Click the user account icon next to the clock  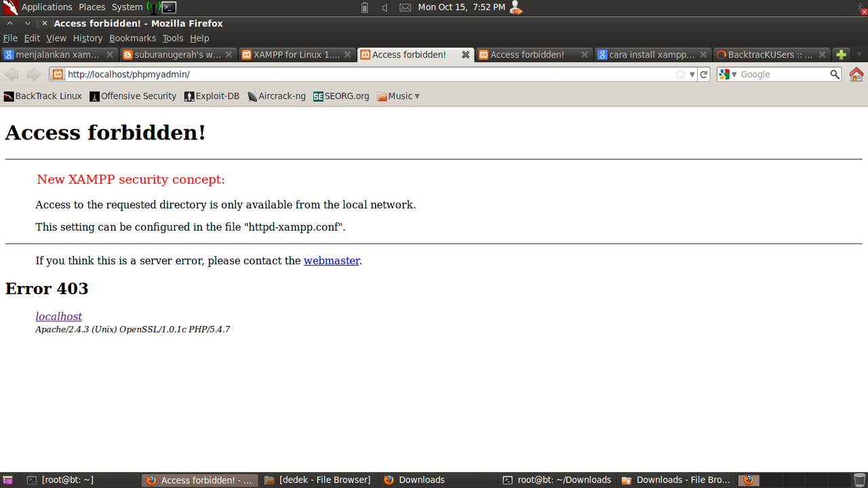pyautogui.click(x=516, y=7)
